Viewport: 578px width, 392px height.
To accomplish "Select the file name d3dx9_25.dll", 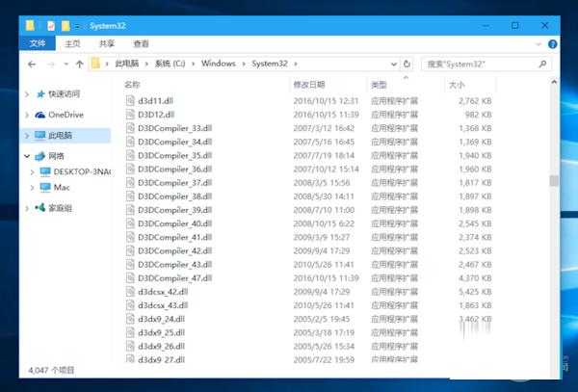I will pyautogui.click(x=161, y=332).
